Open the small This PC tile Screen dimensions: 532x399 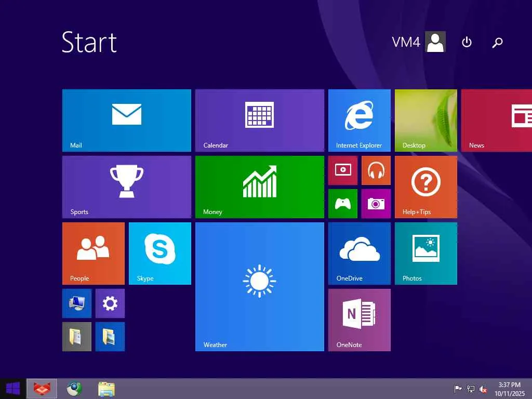click(77, 303)
